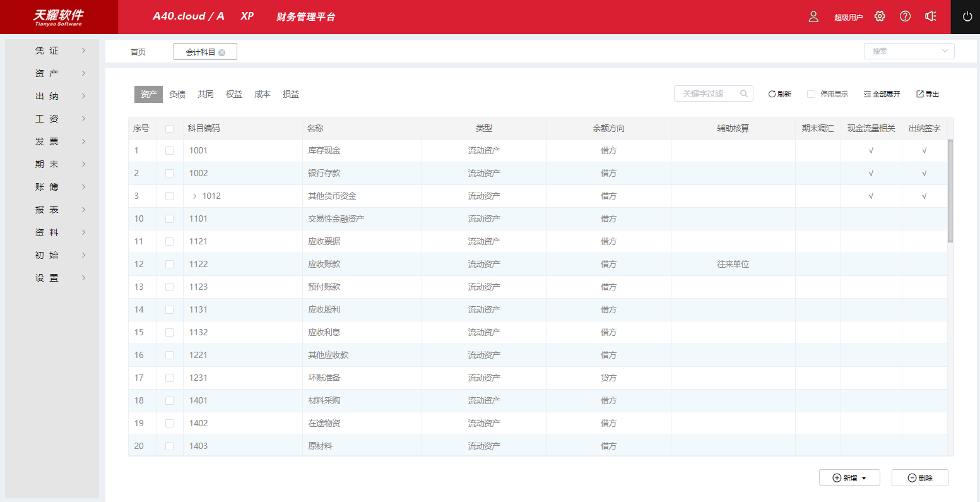Viewport: 980px width, 502px height.
Task: Click the 辅助核算 column header
Action: click(733, 128)
